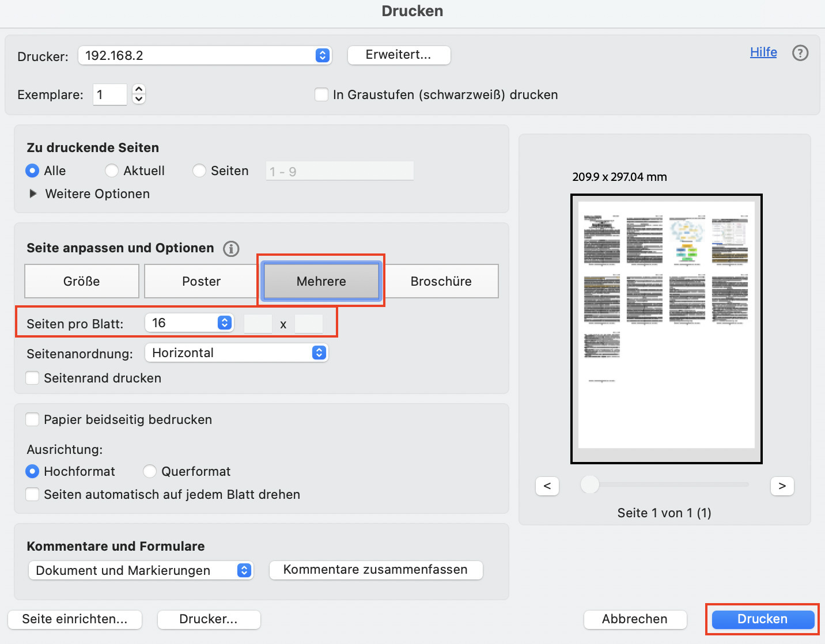
Task: Click the print preview thumbnail
Action: (666, 328)
